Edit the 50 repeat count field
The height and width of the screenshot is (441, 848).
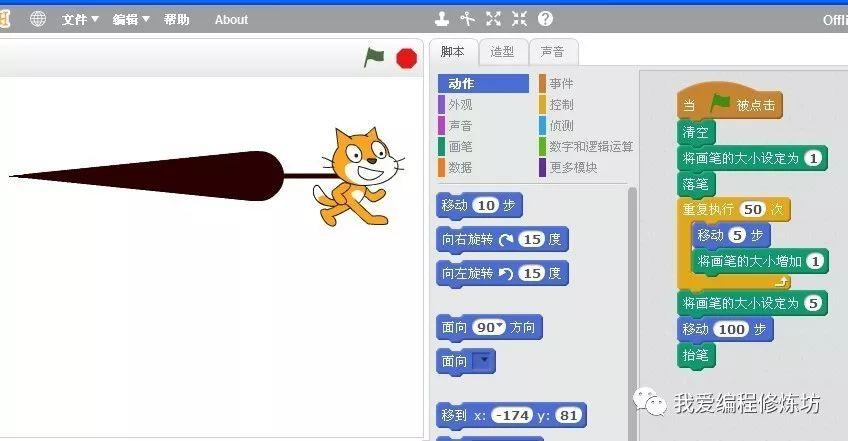(753, 209)
